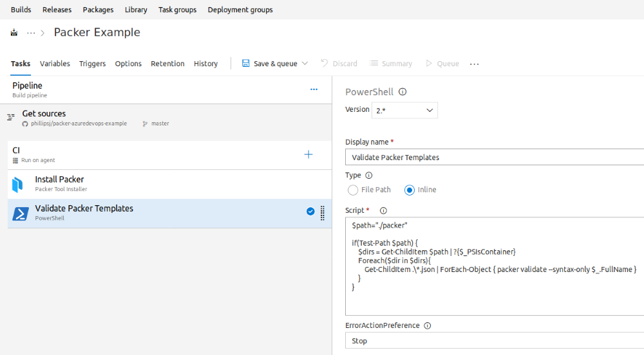This screenshot has width=644, height=355.
Task: Click the build pipeline icon beside the breadcrumb
Action: 14,32
